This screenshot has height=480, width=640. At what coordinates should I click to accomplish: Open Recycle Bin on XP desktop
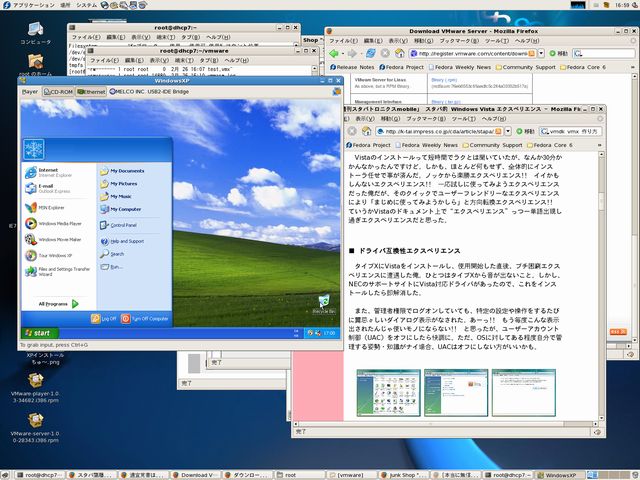point(324,304)
